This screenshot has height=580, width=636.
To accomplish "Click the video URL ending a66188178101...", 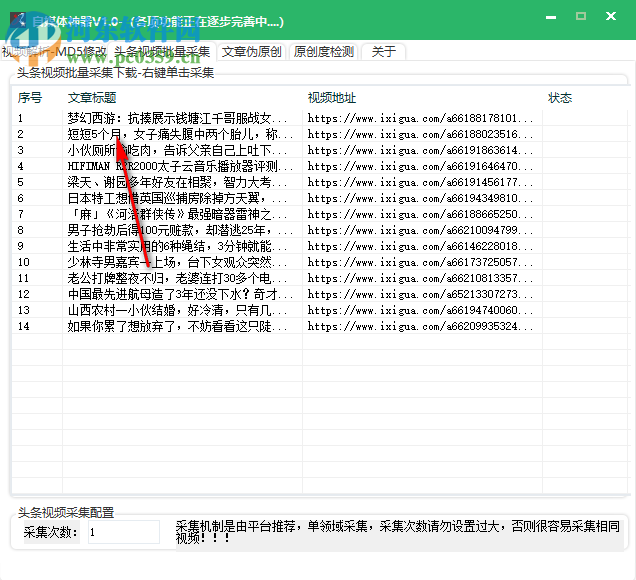I will coord(420,118).
